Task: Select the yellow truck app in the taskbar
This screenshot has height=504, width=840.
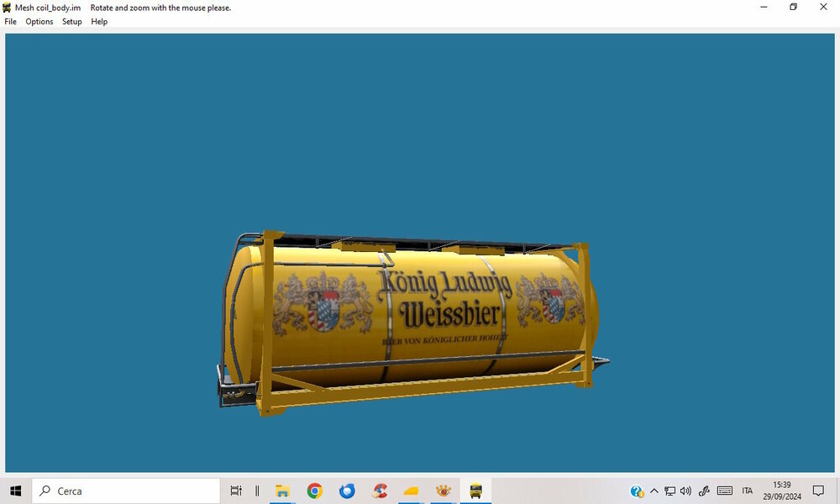Action: point(475,491)
